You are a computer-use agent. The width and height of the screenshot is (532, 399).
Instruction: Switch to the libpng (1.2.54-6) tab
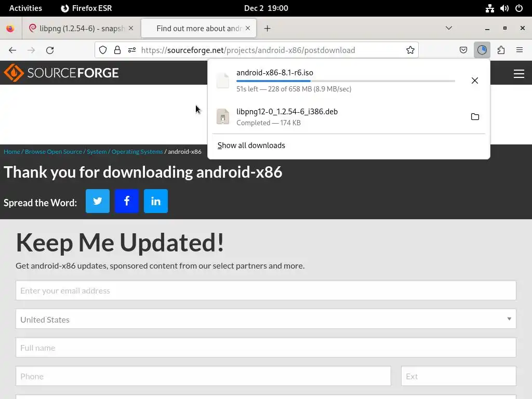[81, 28]
